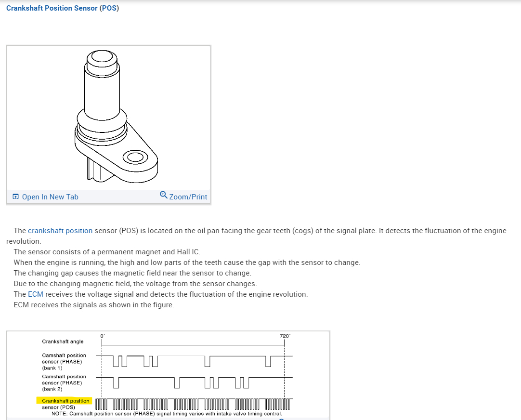Click the line 'The changing gap causes the magnetic field'
This screenshot has height=420, width=521.
pos(132,273)
